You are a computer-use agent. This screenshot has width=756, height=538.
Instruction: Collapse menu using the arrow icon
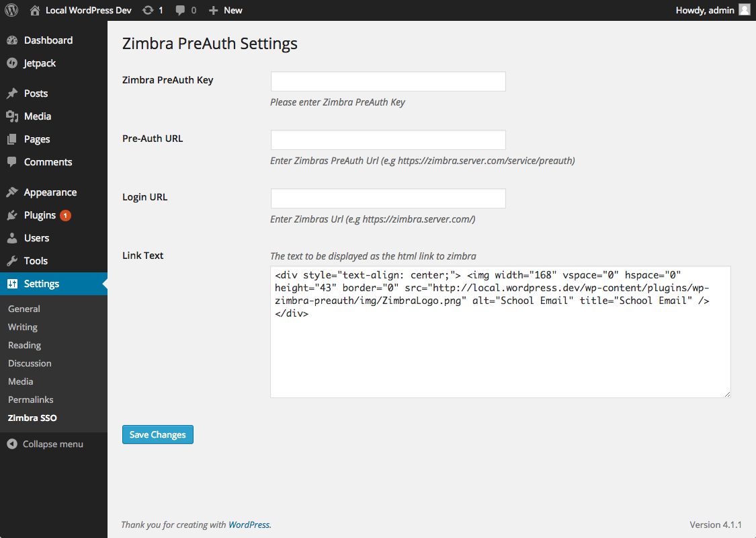[x=12, y=444]
